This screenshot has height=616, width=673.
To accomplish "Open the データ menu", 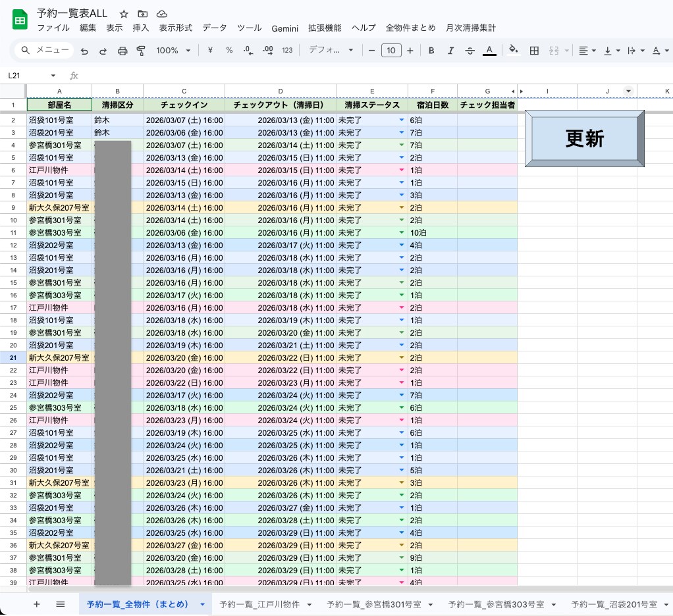I will coord(215,28).
